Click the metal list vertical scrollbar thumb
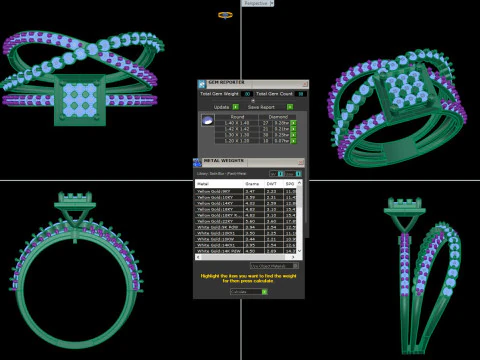 299,197
